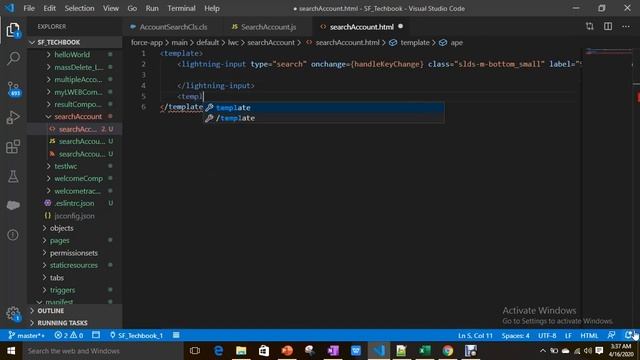Change encoding via UTF-8 status item
The height and width of the screenshot is (360, 640).
pos(547,336)
